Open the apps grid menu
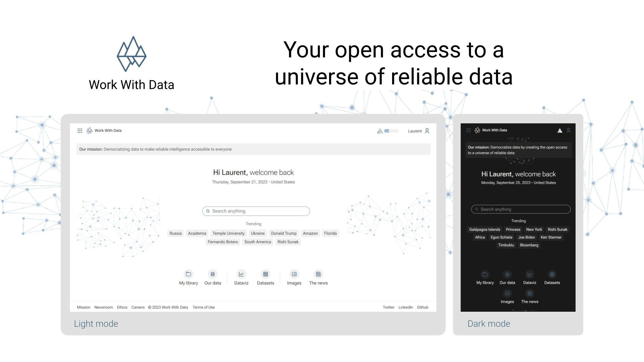644x362 pixels. pos(80,130)
